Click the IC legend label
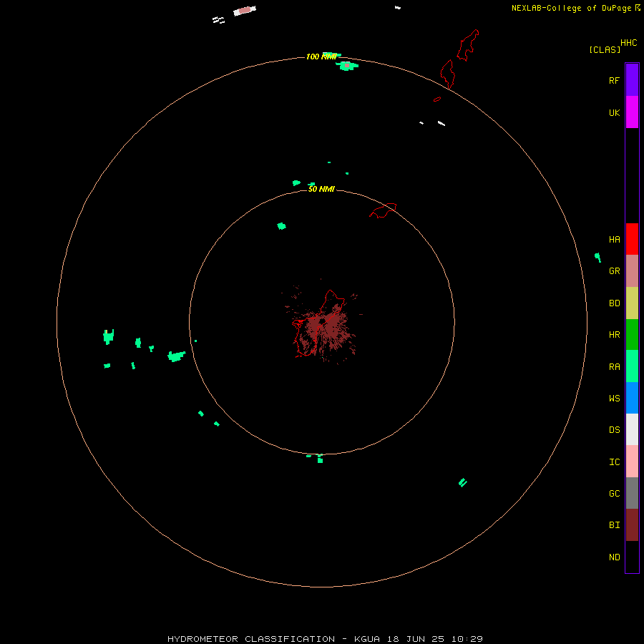The image size is (644, 644). [x=615, y=462]
